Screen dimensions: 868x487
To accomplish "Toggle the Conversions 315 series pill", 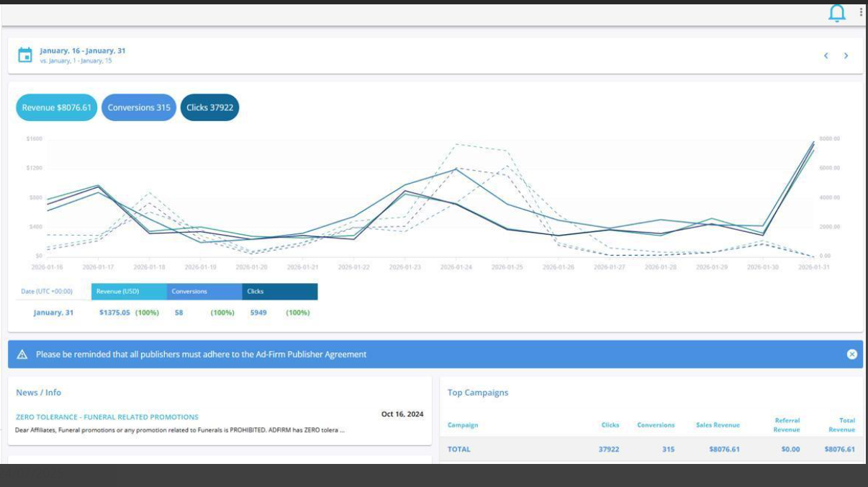I will [139, 107].
